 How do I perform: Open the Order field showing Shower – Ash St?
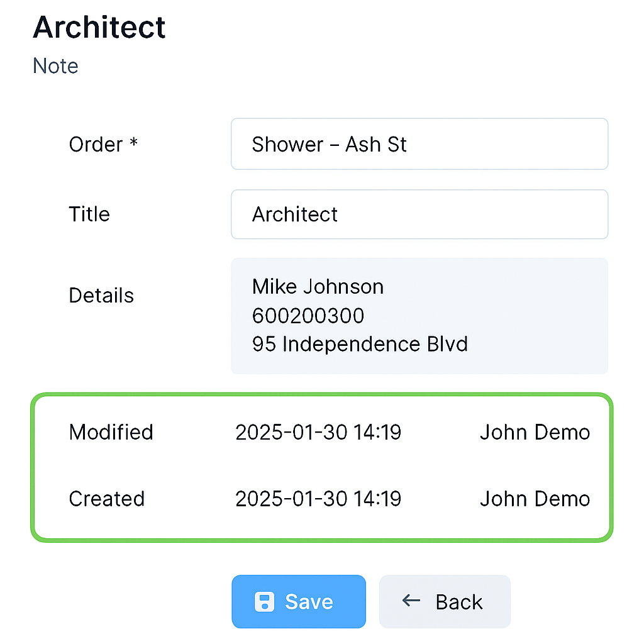(419, 144)
